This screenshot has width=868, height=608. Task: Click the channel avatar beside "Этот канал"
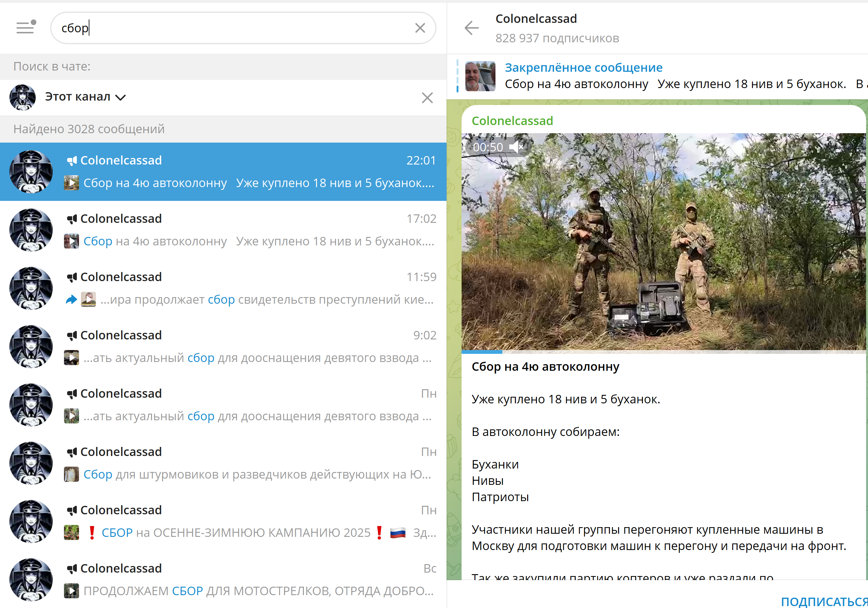[x=22, y=97]
